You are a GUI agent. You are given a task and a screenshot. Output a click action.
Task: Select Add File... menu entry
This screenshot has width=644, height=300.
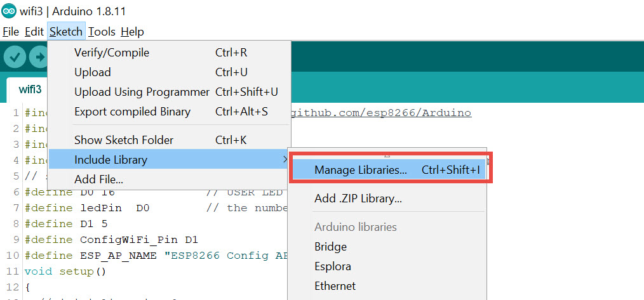coord(169,179)
